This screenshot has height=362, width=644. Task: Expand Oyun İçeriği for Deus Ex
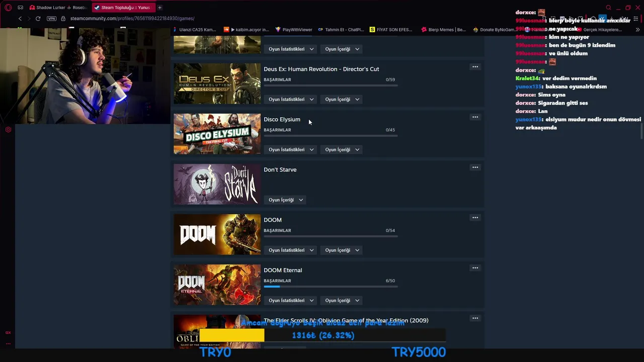tap(342, 99)
